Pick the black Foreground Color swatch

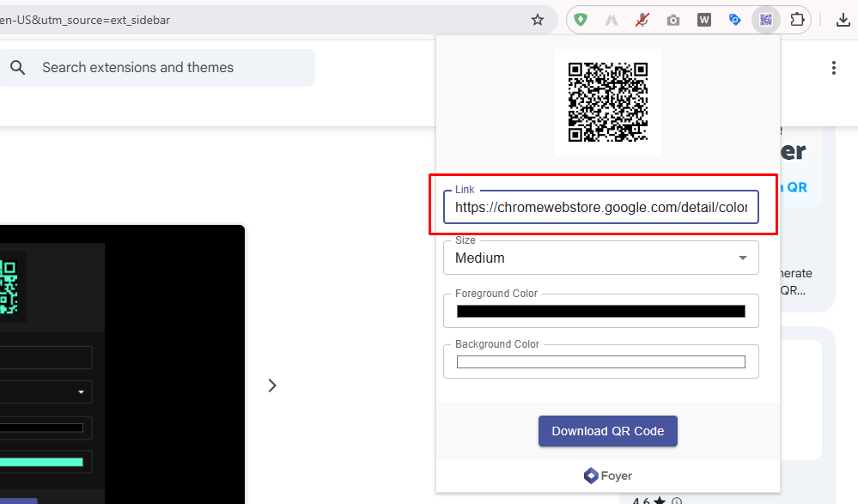coord(601,312)
